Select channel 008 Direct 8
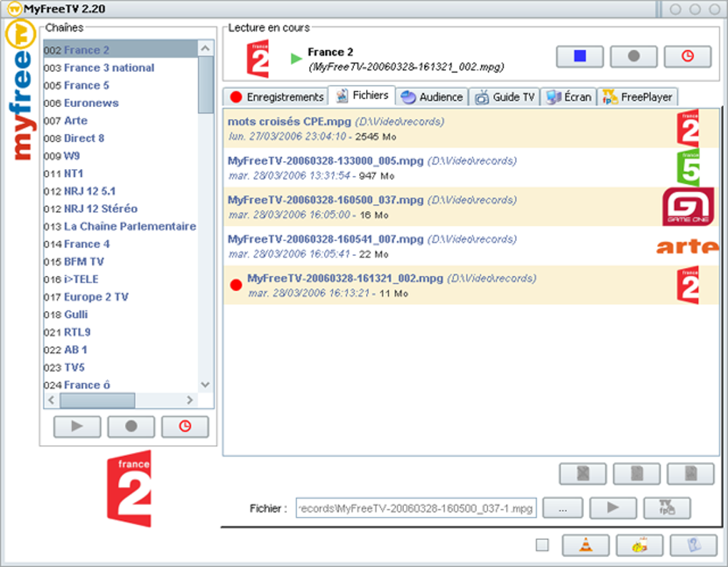Viewport: 728px width, 567px height. pyautogui.click(x=121, y=138)
